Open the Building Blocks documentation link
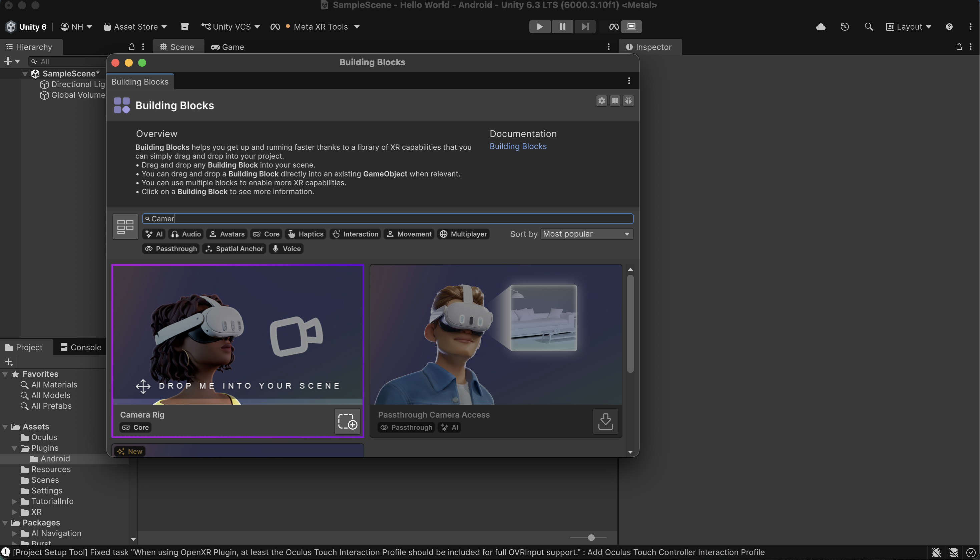980x560 pixels. (518, 146)
